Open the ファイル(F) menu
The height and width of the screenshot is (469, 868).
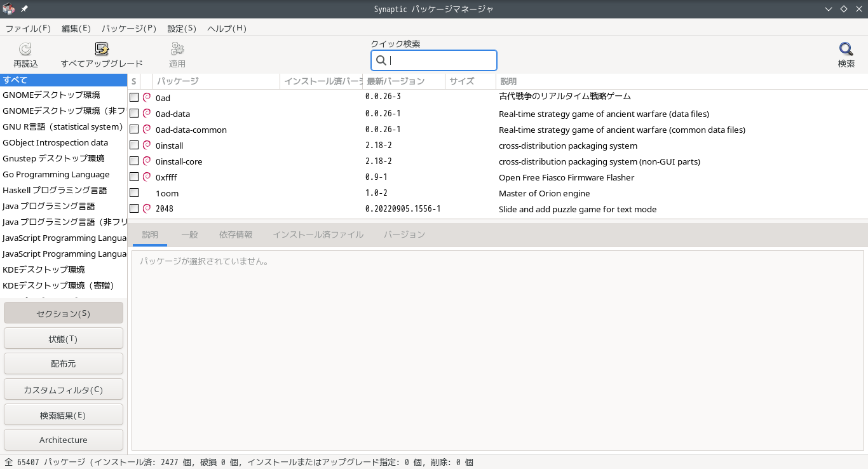(x=28, y=29)
